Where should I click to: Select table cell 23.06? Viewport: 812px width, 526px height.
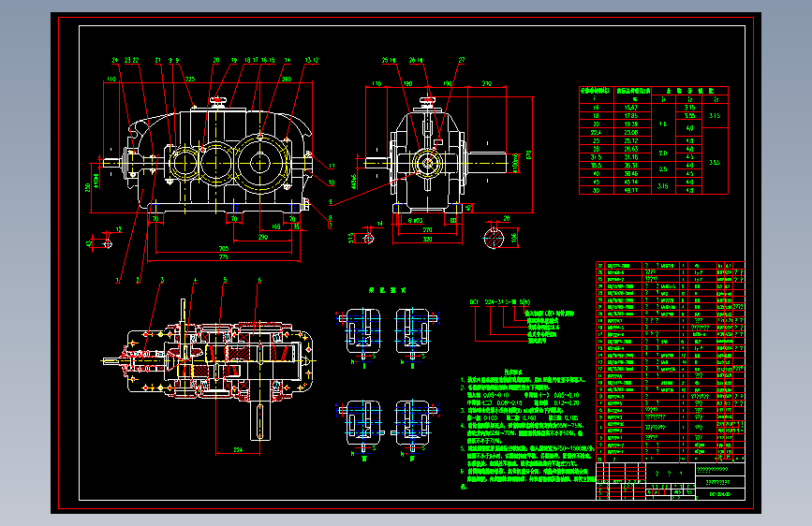[x=630, y=133]
